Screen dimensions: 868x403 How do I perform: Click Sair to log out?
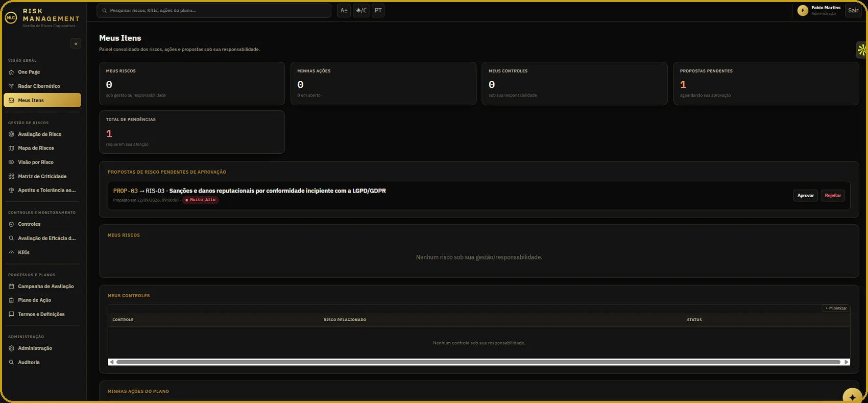pyautogui.click(x=853, y=10)
